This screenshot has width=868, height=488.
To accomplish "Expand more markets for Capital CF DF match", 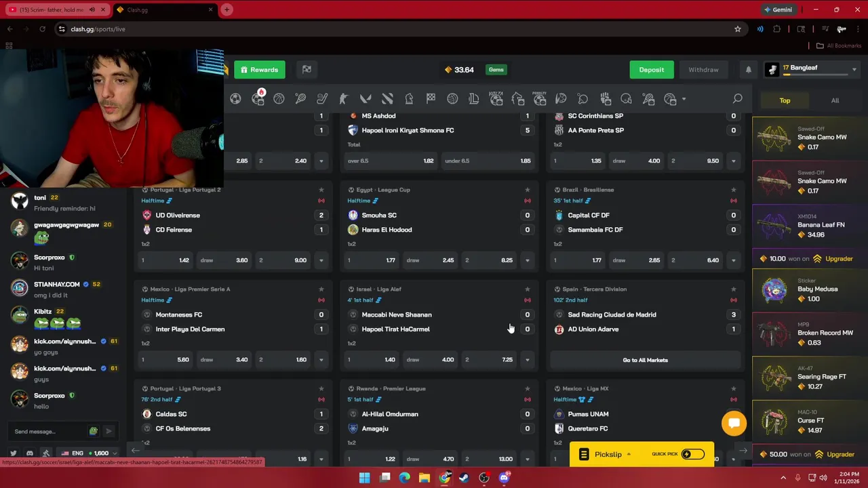I will tap(733, 260).
